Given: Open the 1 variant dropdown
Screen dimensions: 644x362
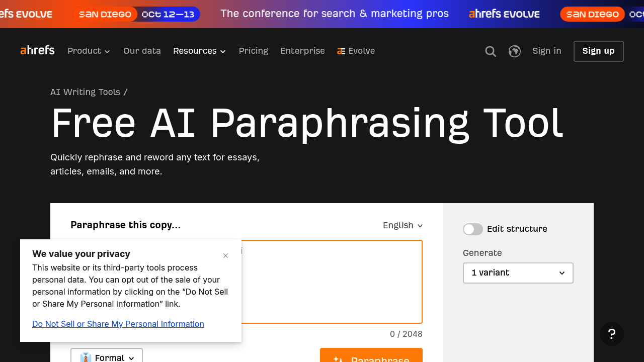Looking at the screenshot, I should coord(518,273).
